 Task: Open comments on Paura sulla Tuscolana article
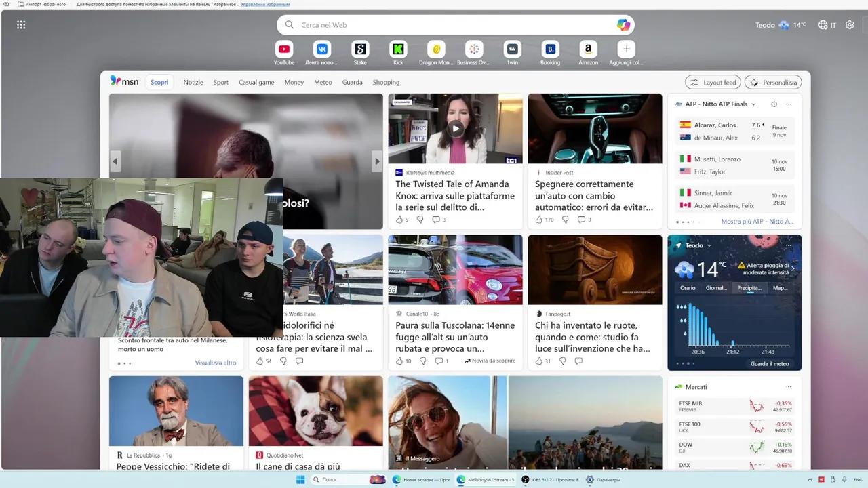pyautogui.click(x=441, y=361)
